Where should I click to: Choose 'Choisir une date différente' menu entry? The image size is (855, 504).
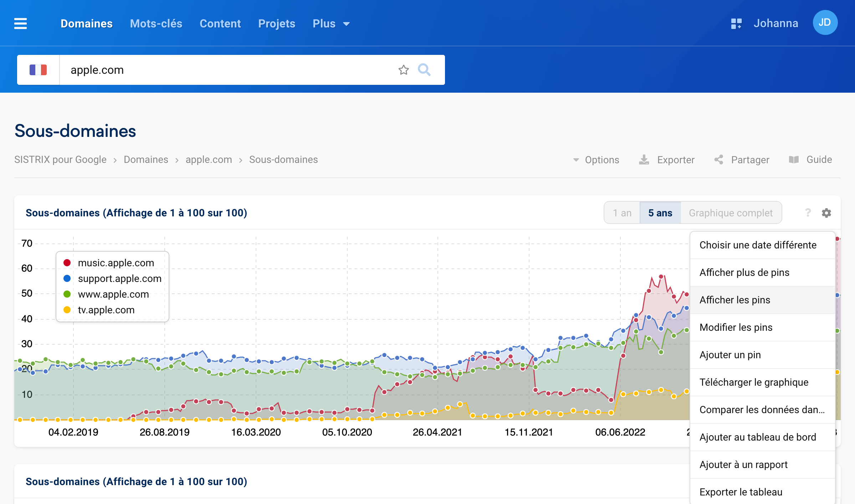pyautogui.click(x=763, y=245)
